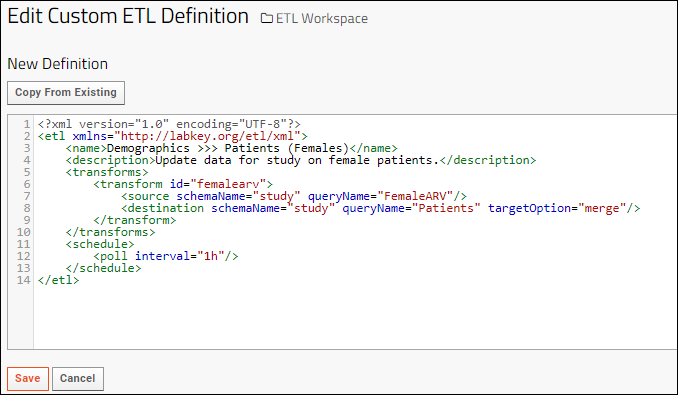Click the destination queryName value "Patients"
This screenshot has height=395, width=678.
point(446,208)
